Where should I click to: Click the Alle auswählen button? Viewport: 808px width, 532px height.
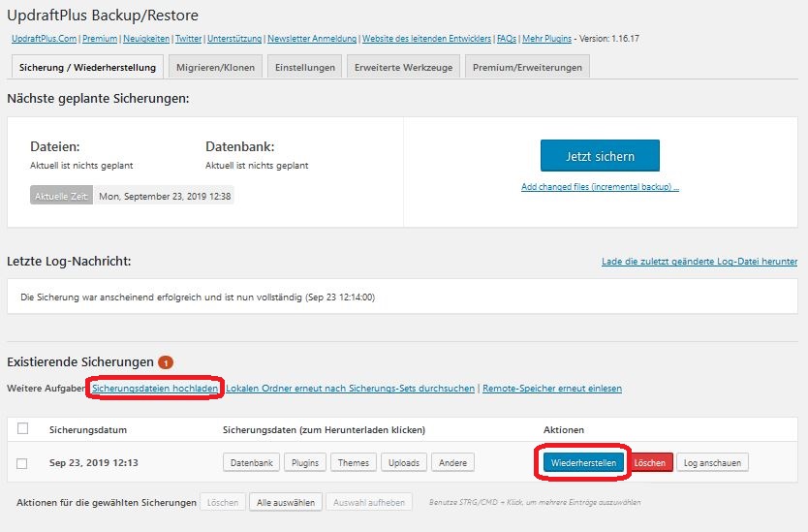tap(286, 502)
